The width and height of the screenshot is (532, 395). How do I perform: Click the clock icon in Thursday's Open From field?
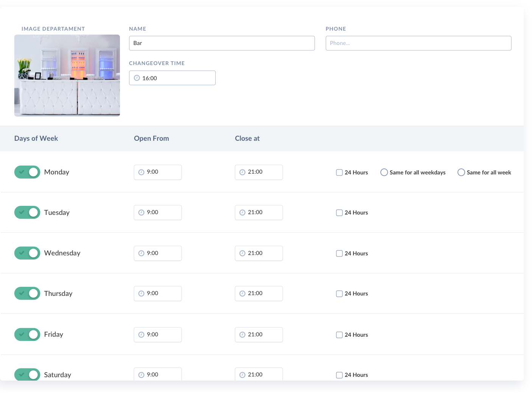[x=141, y=294]
